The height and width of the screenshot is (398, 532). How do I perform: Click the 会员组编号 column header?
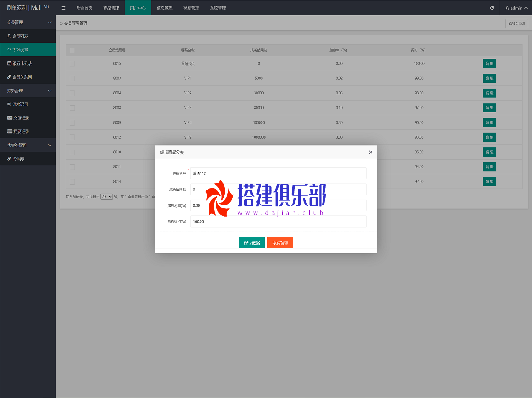click(x=117, y=51)
